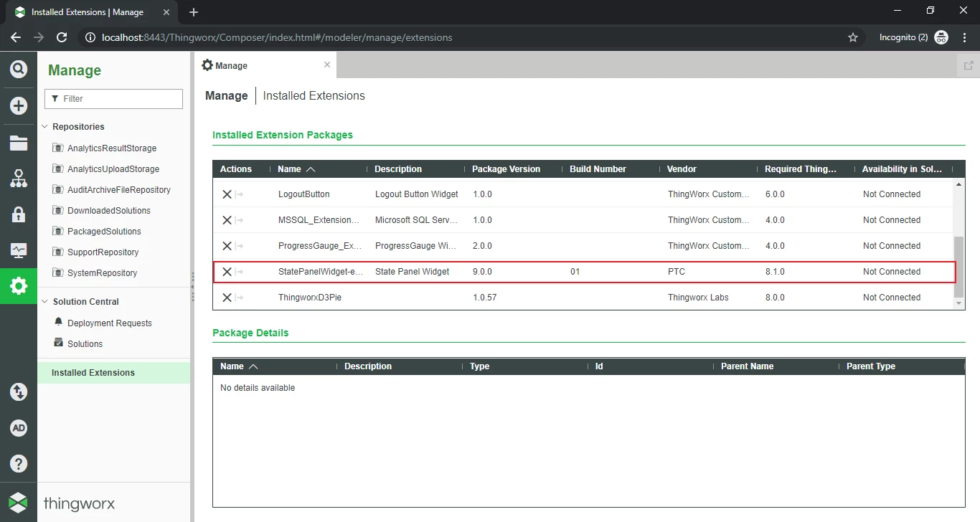
Task: Click the browser address bar URL
Action: 277,37
